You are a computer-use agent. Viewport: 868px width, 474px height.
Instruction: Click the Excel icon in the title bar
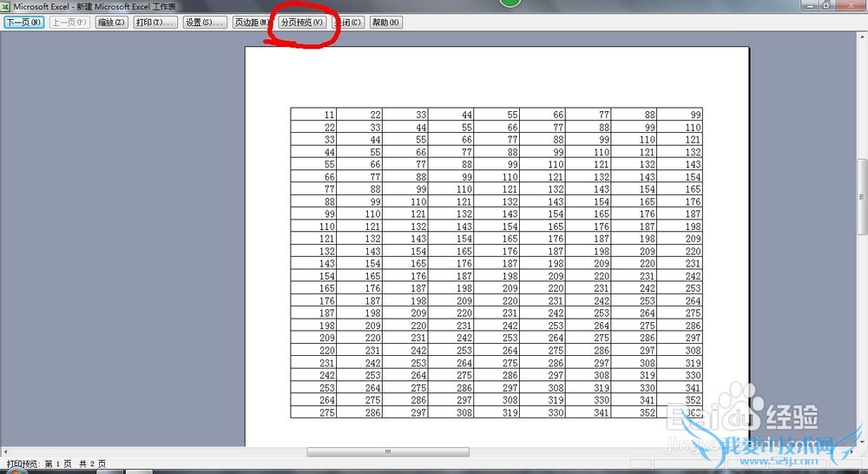(5, 6)
